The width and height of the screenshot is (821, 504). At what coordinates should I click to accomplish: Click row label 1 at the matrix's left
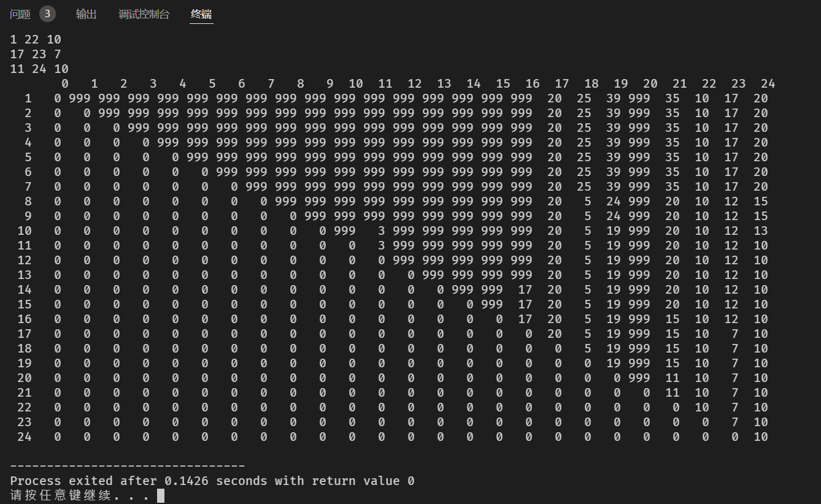(28, 99)
